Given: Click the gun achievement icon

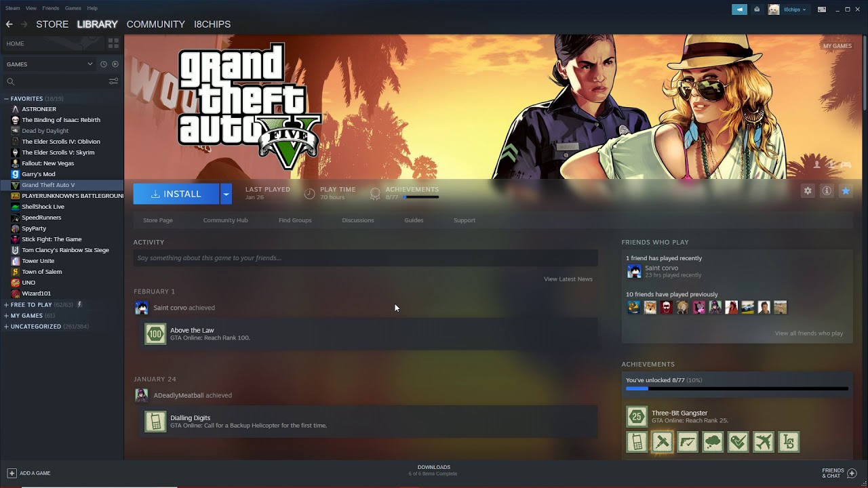Looking at the screenshot, I should (688, 442).
